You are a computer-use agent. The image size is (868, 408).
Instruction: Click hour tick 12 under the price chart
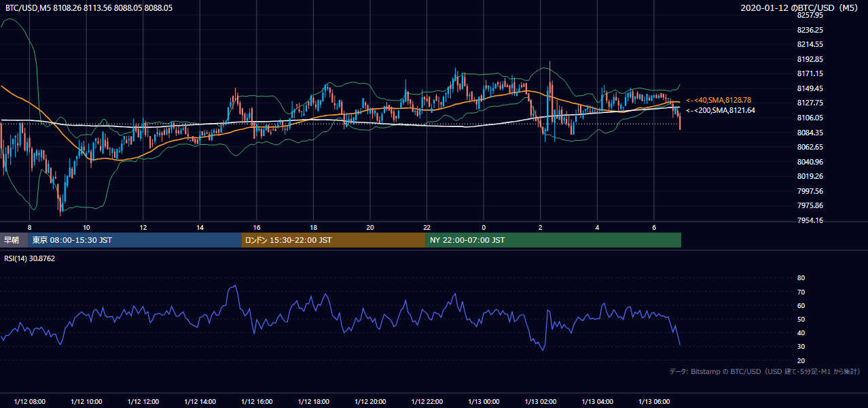point(143,227)
